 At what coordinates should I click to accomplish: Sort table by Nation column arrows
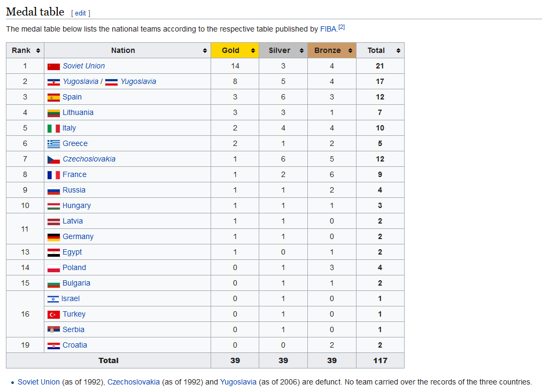(x=205, y=50)
